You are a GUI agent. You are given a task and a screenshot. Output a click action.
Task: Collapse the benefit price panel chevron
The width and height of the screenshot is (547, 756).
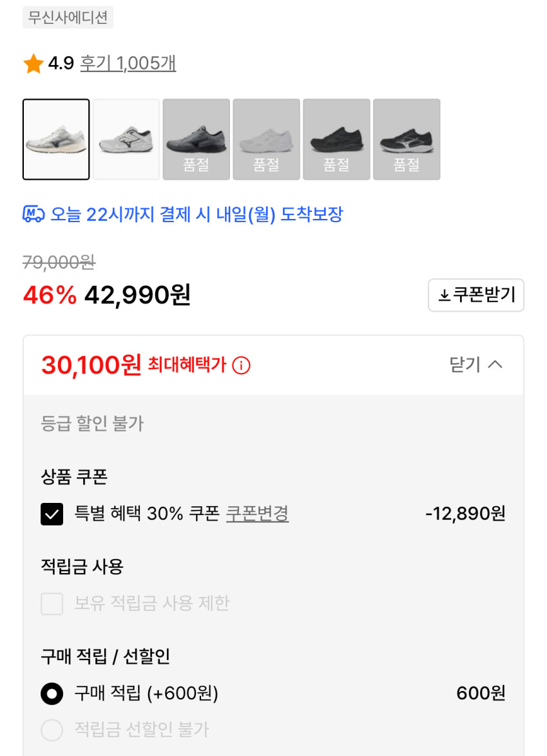click(495, 364)
